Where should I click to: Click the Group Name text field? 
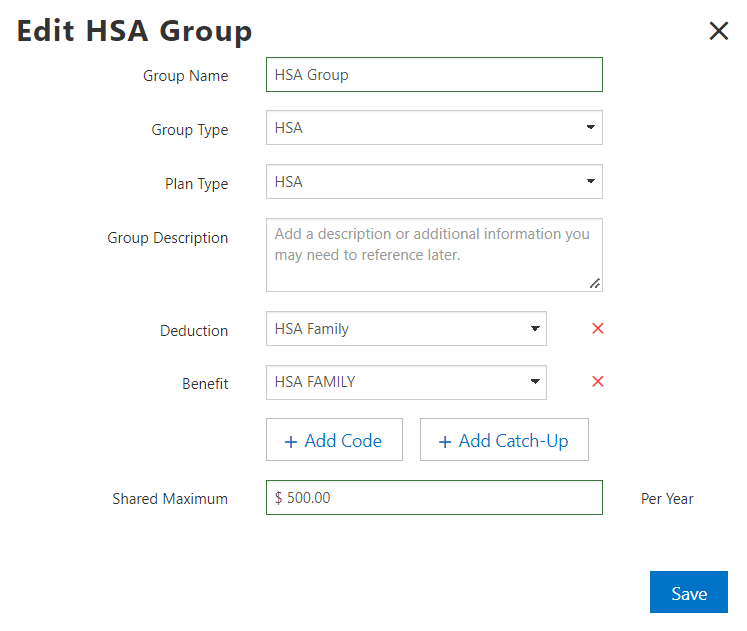[434, 75]
